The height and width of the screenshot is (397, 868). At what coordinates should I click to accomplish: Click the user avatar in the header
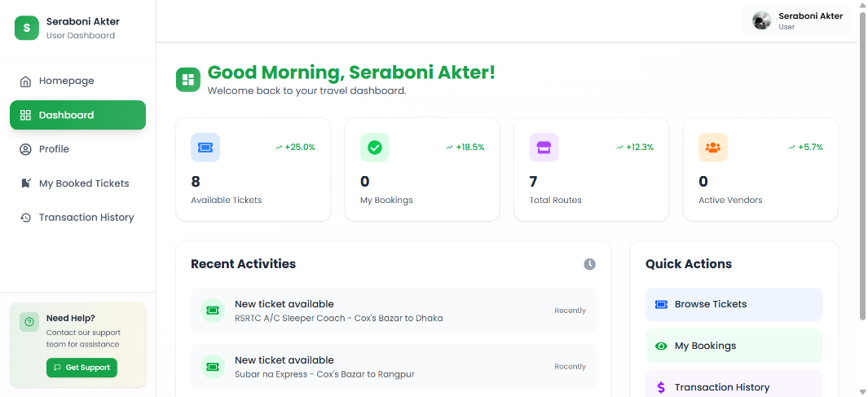[x=762, y=20]
